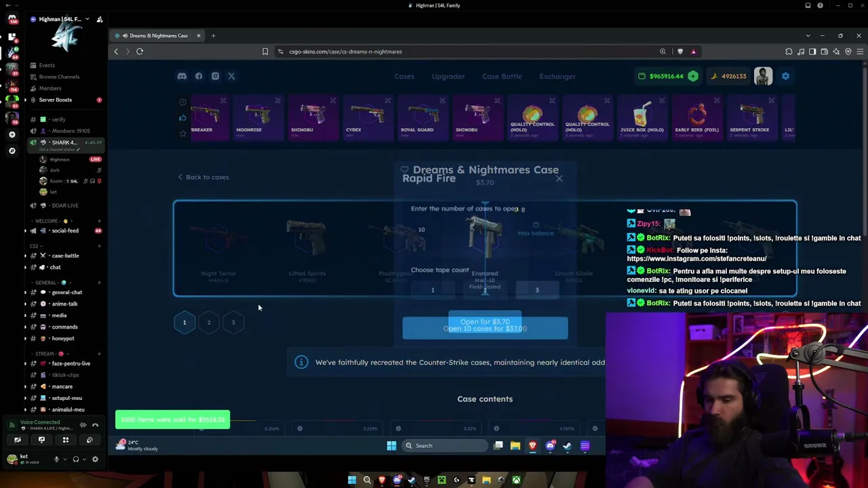Open the JUICE BOX (HOLO) live drop
The height and width of the screenshot is (488, 868).
click(642, 118)
